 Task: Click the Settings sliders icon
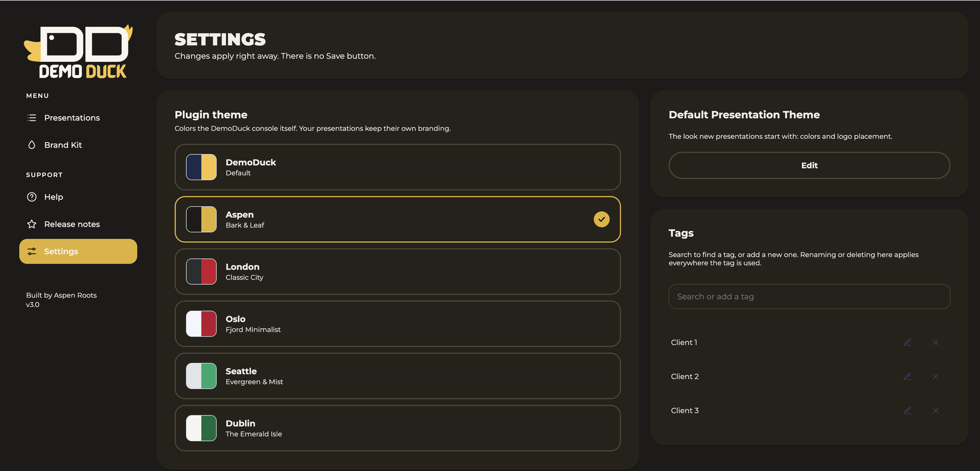pyautogui.click(x=32, y=251)
